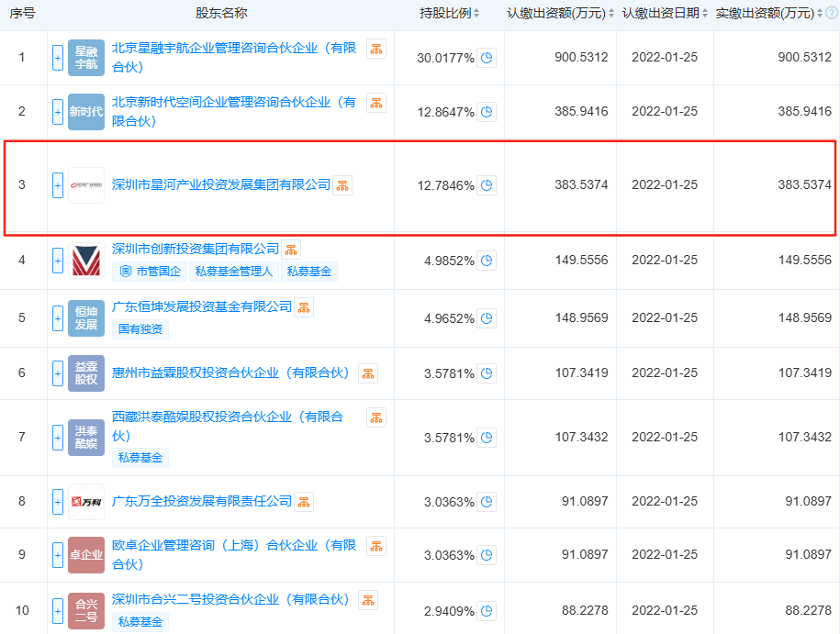The image size is (840, 634).
Task: Open equity structure icon for 深圳市创新投资集团有限公司
Action: tap(291, 250)
